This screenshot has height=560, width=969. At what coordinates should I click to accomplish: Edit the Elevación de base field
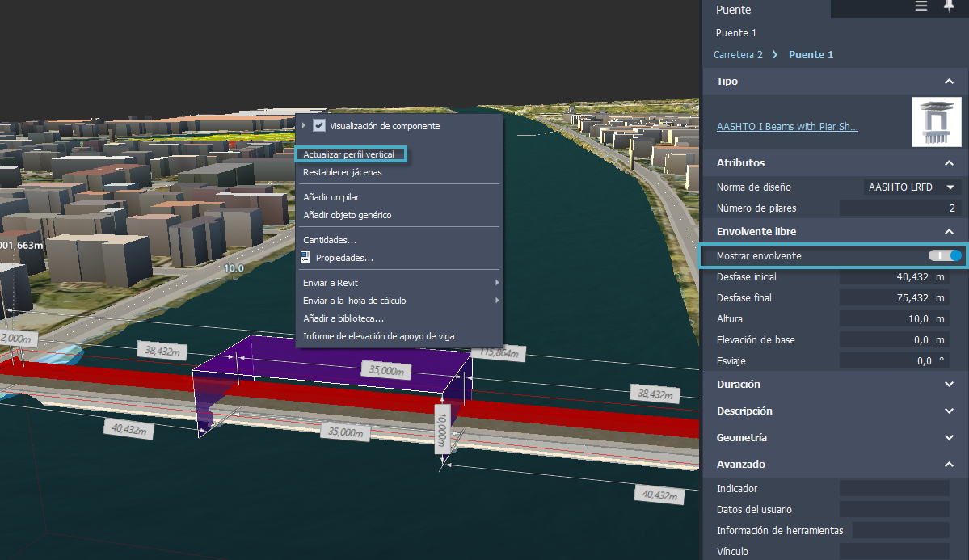pos(894,340)
